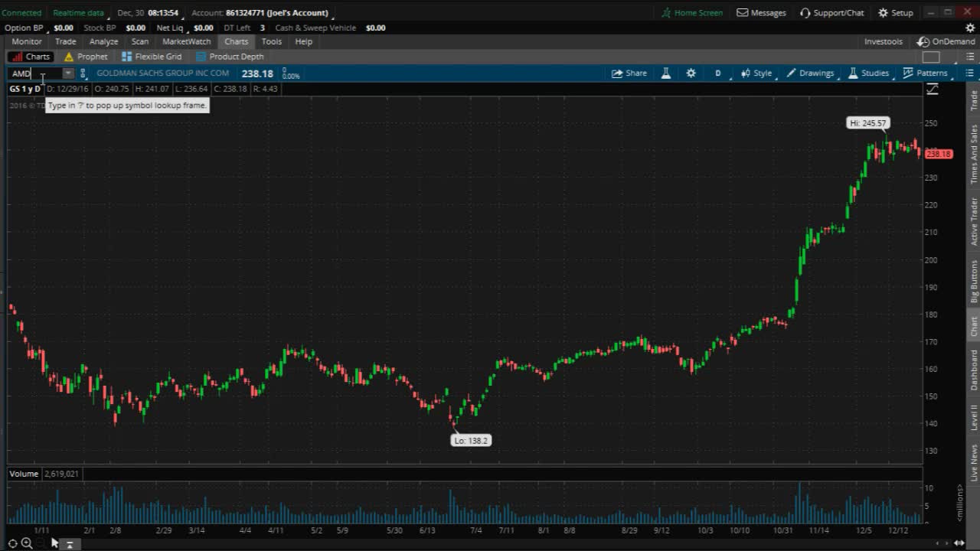Open the Live News side tab

(x=974, y=462)
